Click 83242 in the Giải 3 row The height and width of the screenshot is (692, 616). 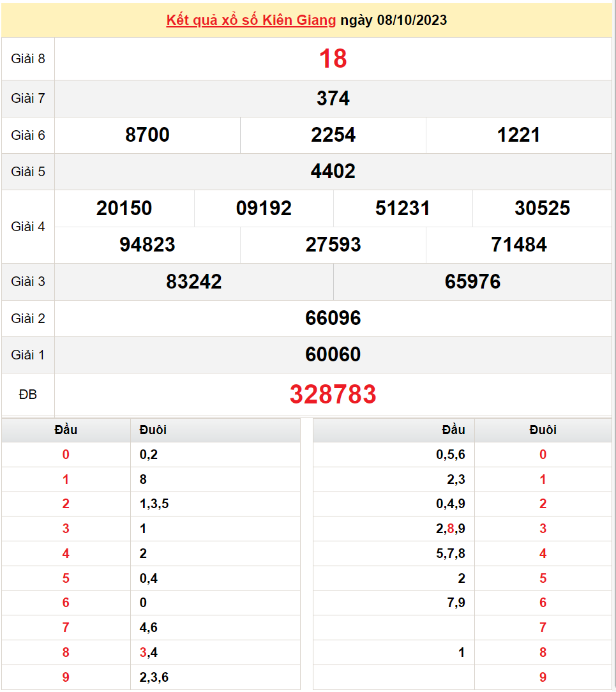coord(193,282)
